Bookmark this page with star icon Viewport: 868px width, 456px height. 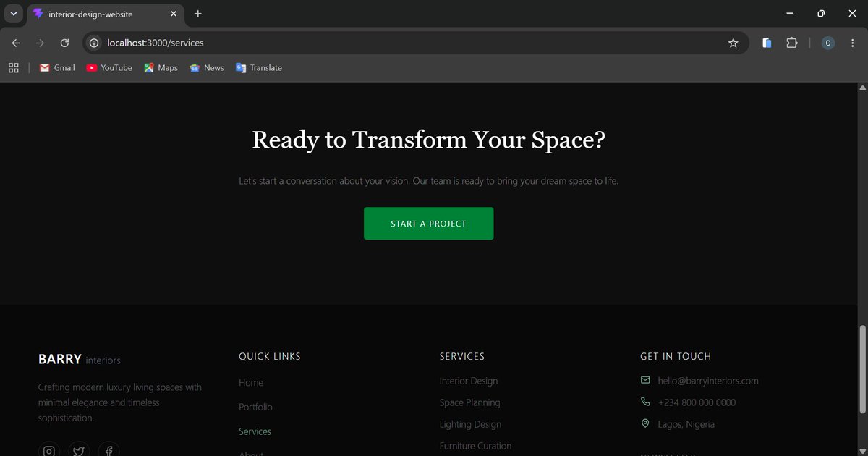pyautogui.click(x=733, y=43)
